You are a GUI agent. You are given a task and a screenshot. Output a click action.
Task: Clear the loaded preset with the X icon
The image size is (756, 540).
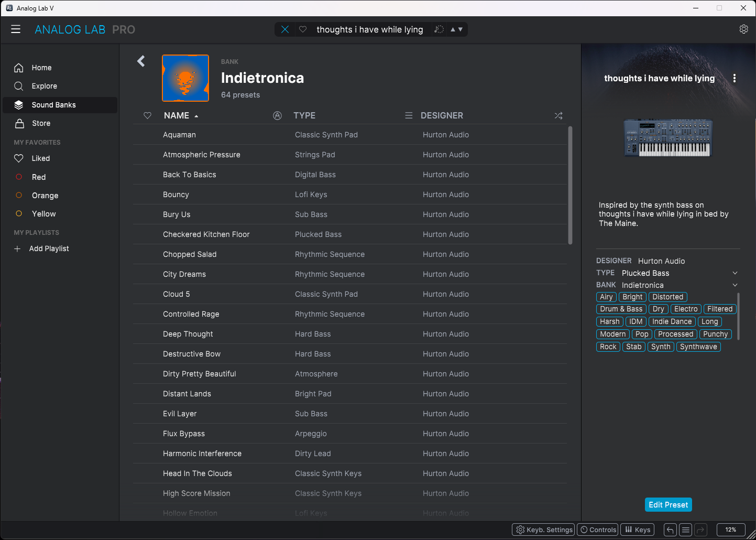[x=285, y=29]
